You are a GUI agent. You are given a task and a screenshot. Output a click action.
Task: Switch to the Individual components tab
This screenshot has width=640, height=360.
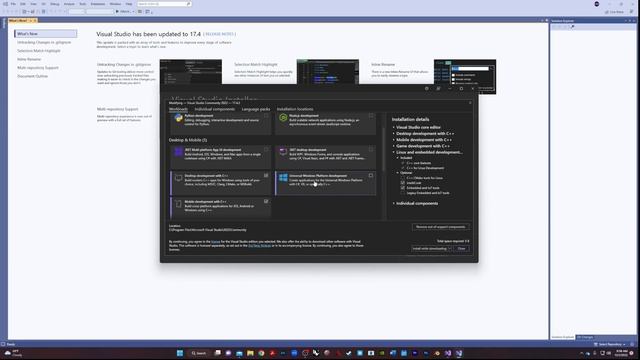click(215, 109)
